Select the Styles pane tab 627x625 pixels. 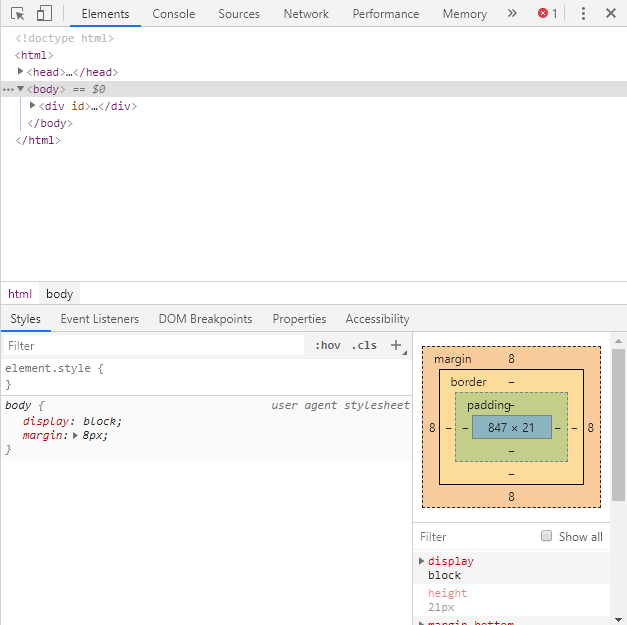(x=26, y=319)
